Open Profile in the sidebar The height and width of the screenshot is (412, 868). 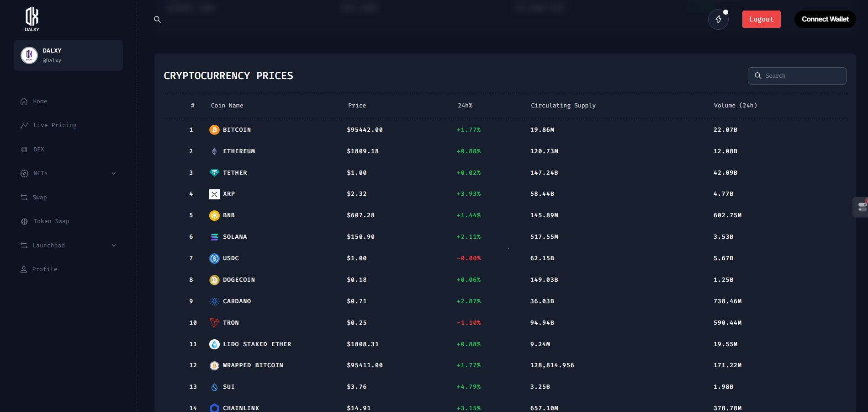tap(45, 269)
